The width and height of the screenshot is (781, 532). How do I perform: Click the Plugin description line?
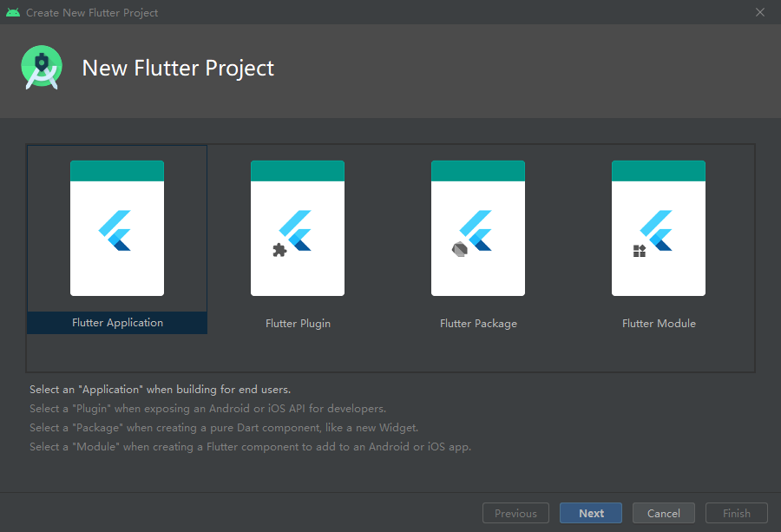[x=207, y=409]
